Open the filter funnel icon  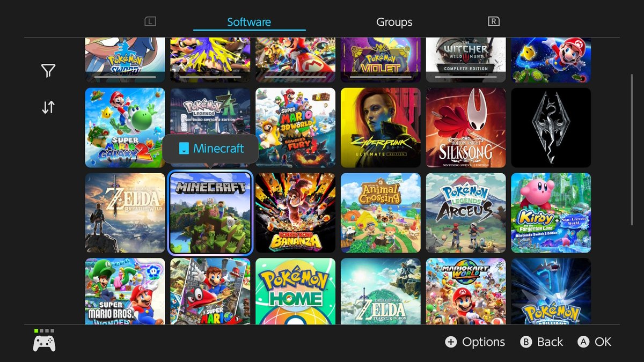48,71
